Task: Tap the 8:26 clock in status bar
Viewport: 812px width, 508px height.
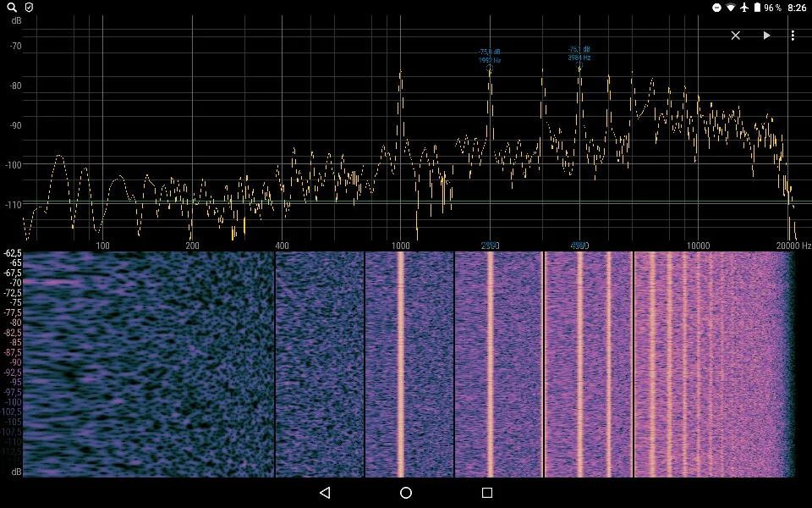Action: [797, 8]
